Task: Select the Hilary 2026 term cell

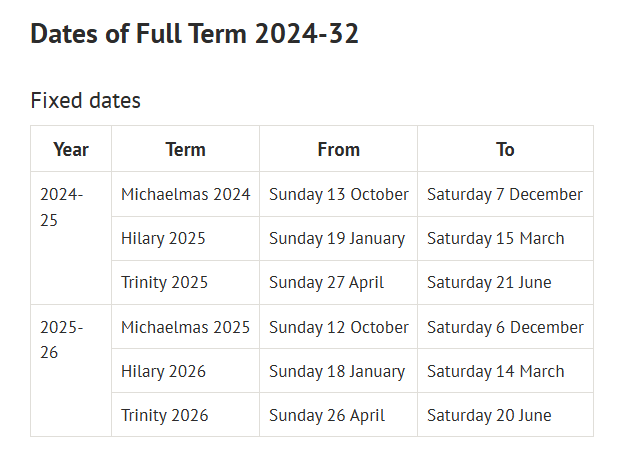Action: (x=163, y=371)
